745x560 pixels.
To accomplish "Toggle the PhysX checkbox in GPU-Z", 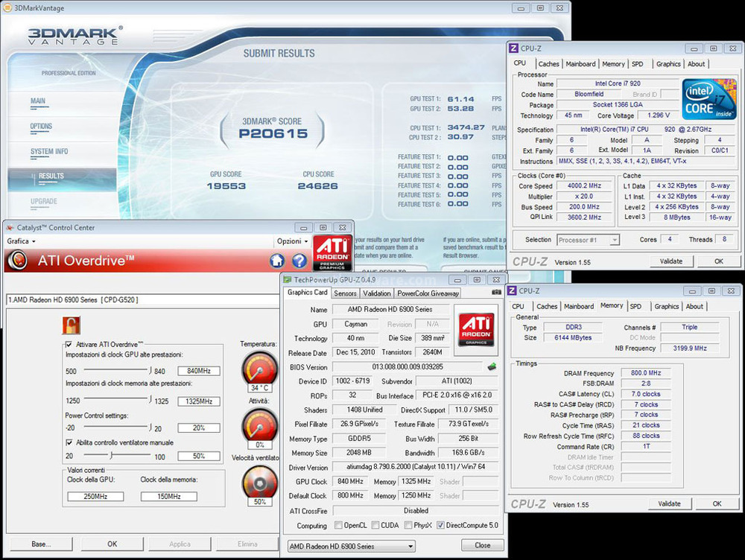I will (x=408, y=525).
